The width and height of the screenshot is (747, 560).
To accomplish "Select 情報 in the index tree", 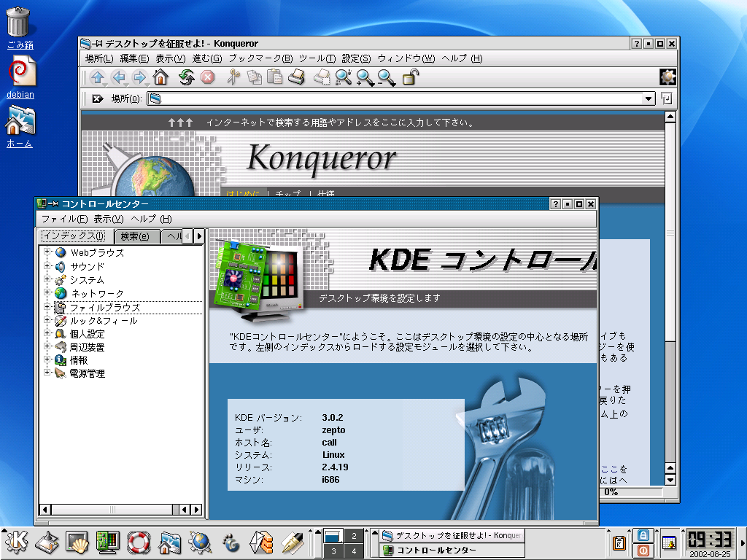I will tap(79, 360).
